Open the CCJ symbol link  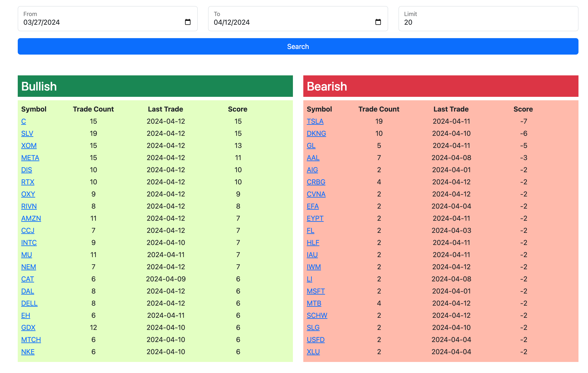click(x=28, y=230)
